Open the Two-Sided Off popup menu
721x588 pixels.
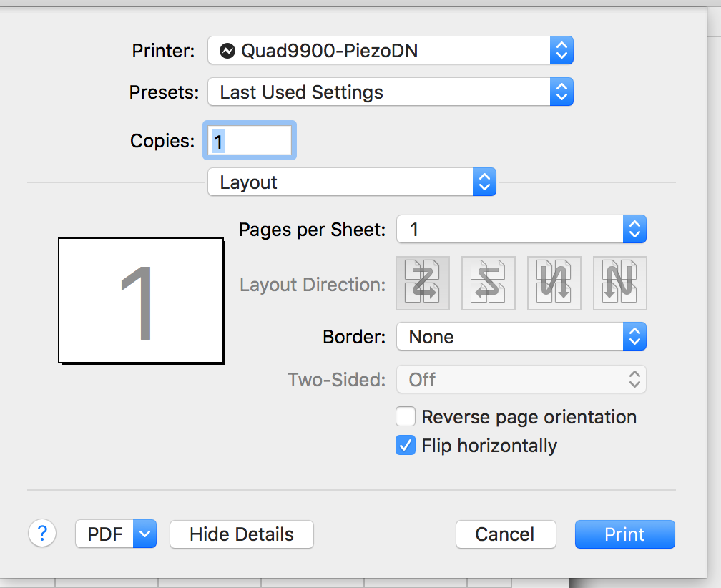[x=521, y=380]
